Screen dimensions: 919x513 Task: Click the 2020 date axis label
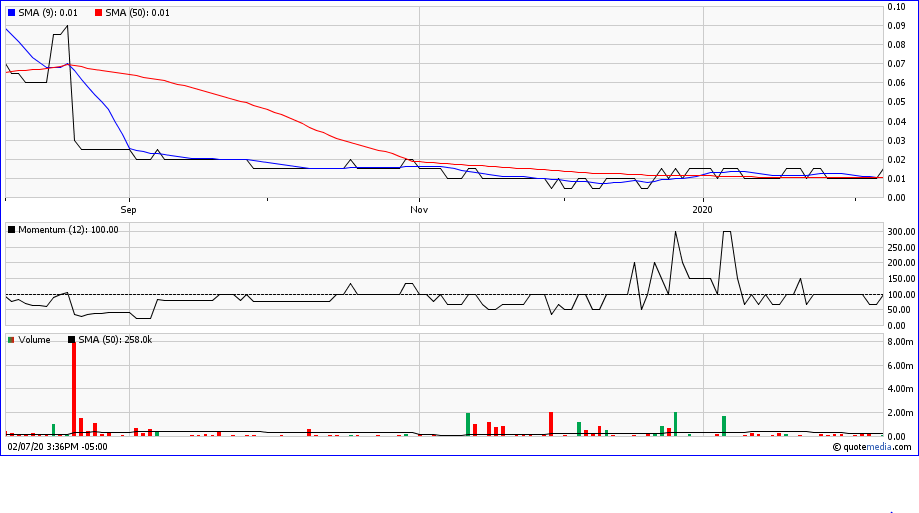(703, 210)
